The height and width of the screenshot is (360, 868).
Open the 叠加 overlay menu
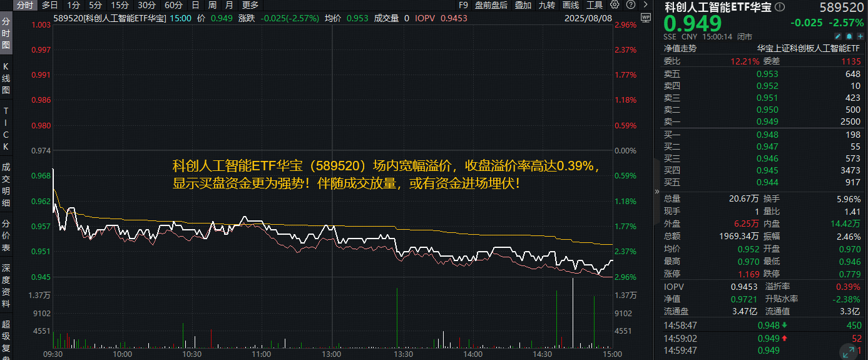click(x=523, y=4)
